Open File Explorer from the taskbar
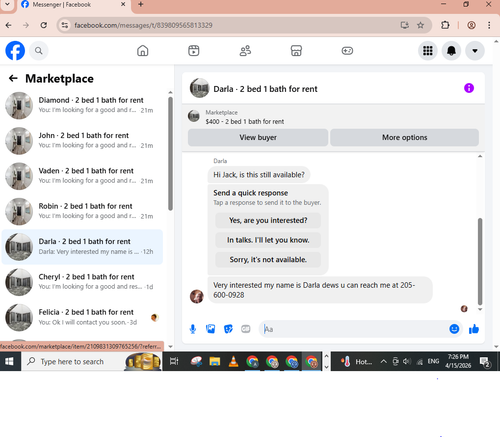Image resolution: width=500 pixels, height=437 pixels. [x=215, y=361]
